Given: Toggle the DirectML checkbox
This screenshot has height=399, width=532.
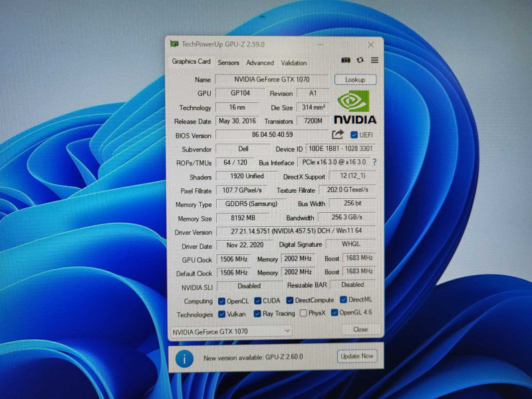Looking at the screenshot, I should click(x=343, y=299).
